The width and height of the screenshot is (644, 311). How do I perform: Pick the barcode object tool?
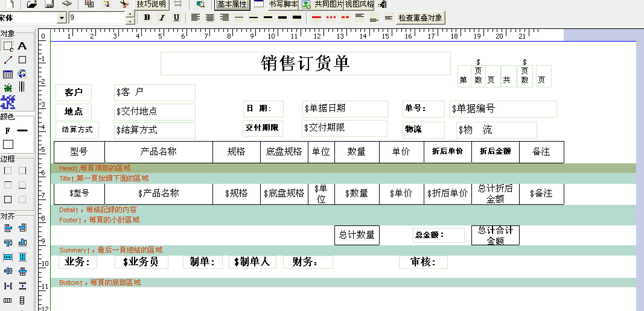click(x=22, y=87)
